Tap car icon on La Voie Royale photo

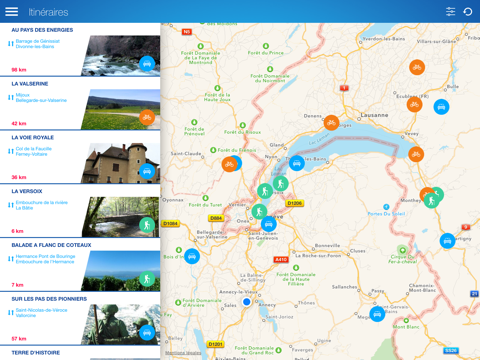pos(147,171)
